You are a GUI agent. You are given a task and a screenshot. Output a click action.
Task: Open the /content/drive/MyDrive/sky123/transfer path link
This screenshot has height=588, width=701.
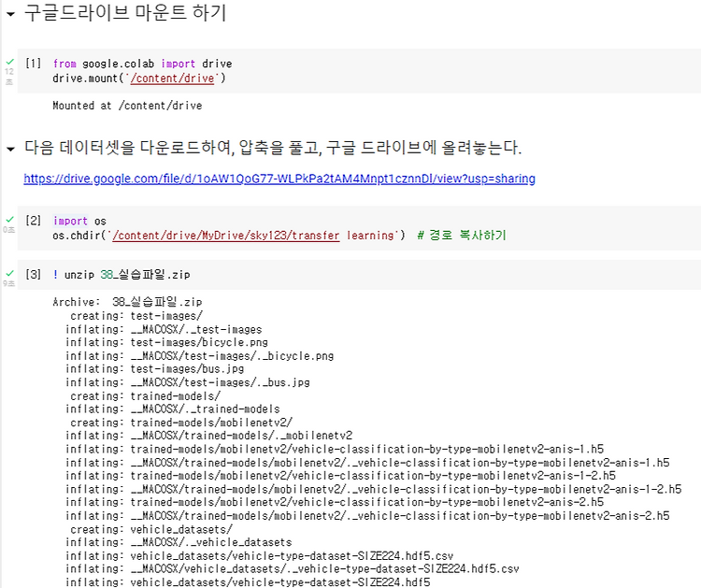click(x=226, y=236)
